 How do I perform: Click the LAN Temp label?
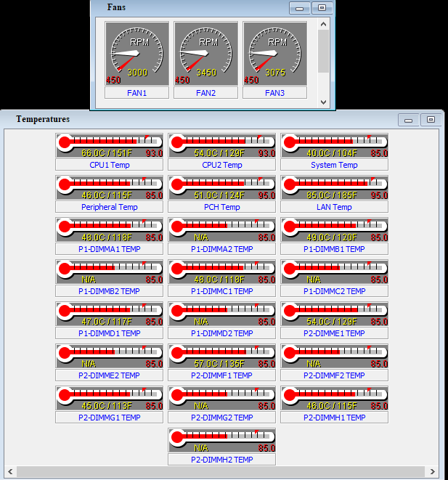(x=334, y=207)
